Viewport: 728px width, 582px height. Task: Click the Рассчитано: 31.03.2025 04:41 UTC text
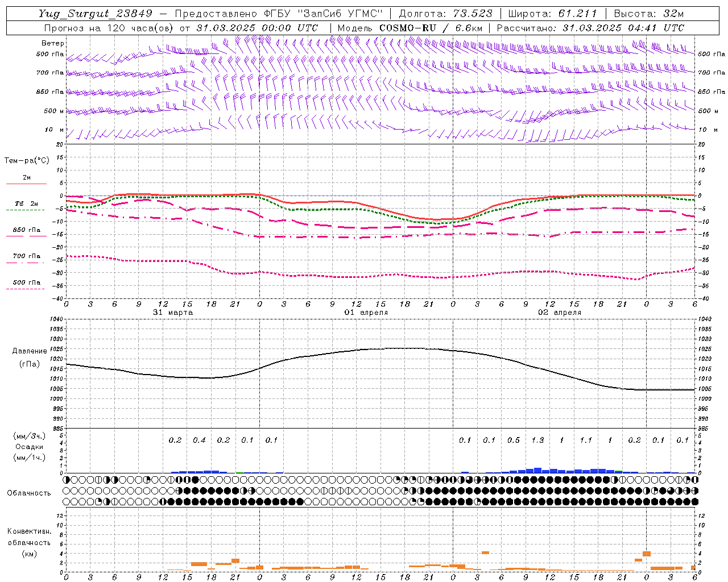click(590, 27)
